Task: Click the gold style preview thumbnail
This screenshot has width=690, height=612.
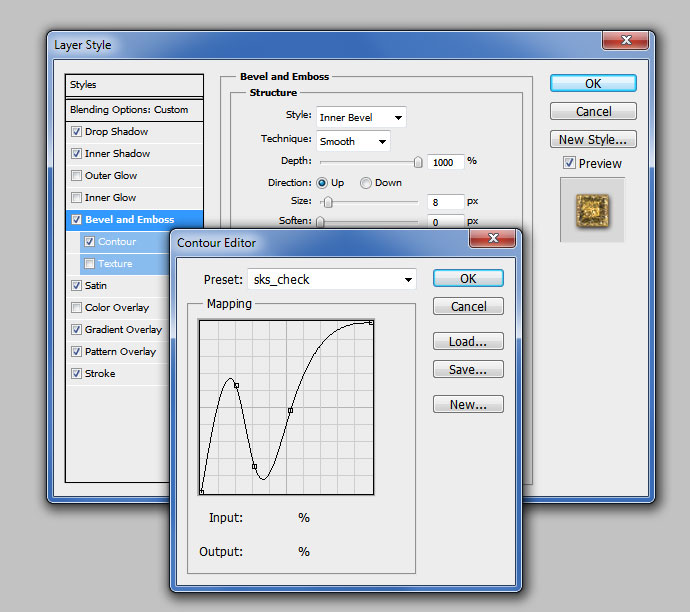Action: pos(592,209)
